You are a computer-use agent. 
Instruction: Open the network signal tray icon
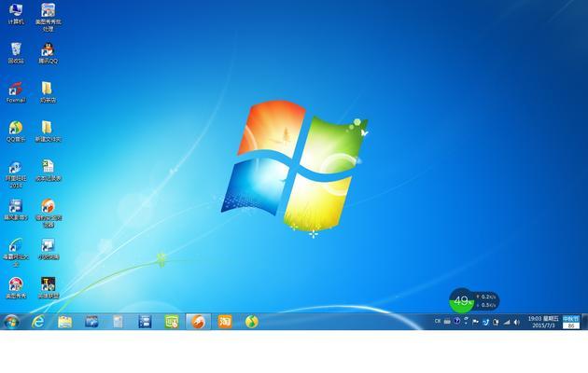pos(506,322)
